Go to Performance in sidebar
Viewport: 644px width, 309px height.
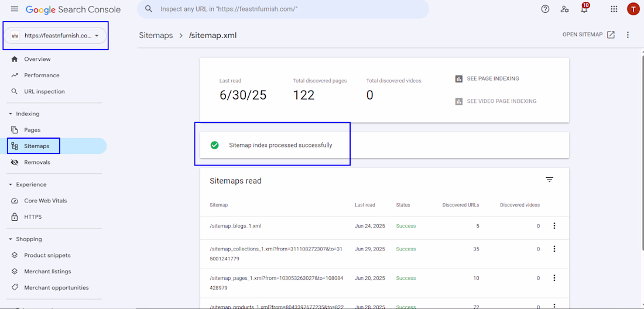[42, 75]
